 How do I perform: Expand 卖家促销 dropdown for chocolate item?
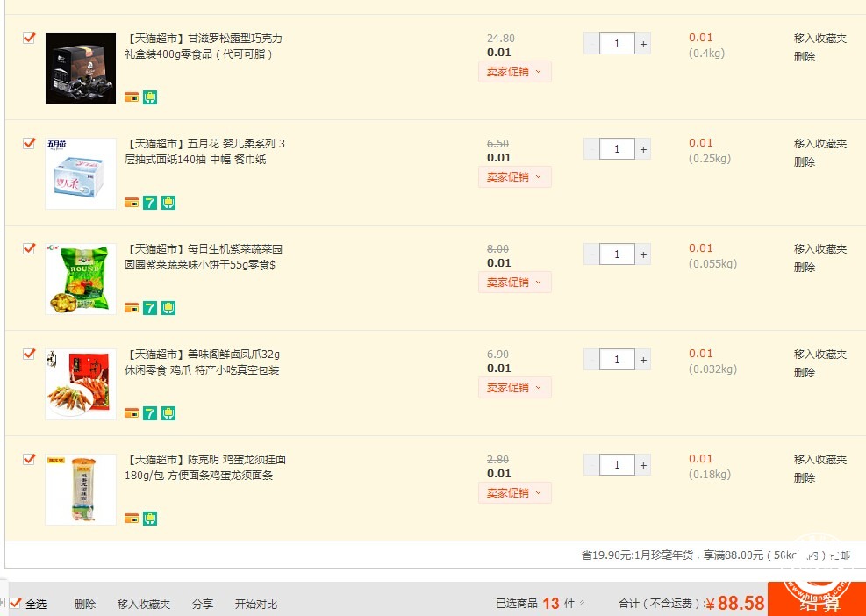pos(515,72)
